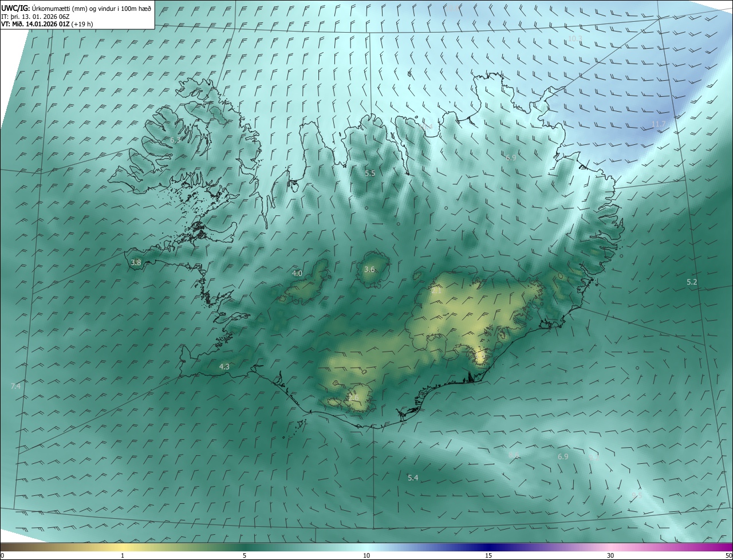The width and height of the screenshot is (733, 560).
Task: Select the 7.4 value over the southwest sea
Action: coord(15,387)
